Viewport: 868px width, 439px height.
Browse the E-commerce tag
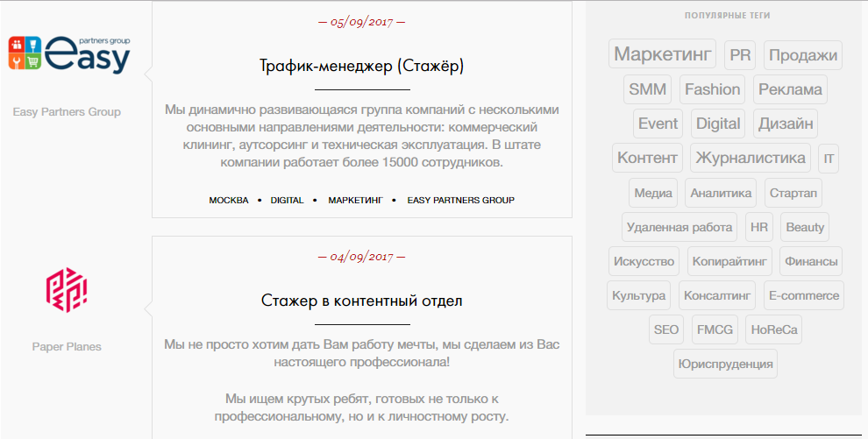pyautogui.click(x=804, y=296)
